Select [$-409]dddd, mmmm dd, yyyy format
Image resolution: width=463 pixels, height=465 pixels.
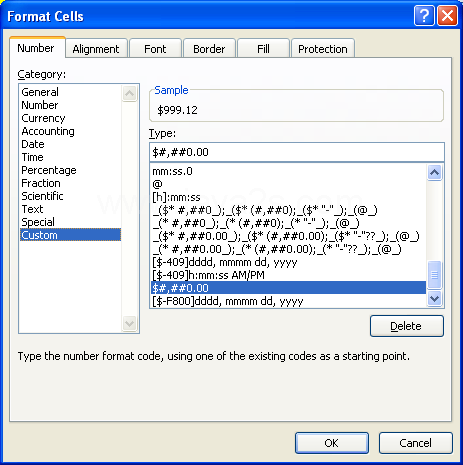288,262
